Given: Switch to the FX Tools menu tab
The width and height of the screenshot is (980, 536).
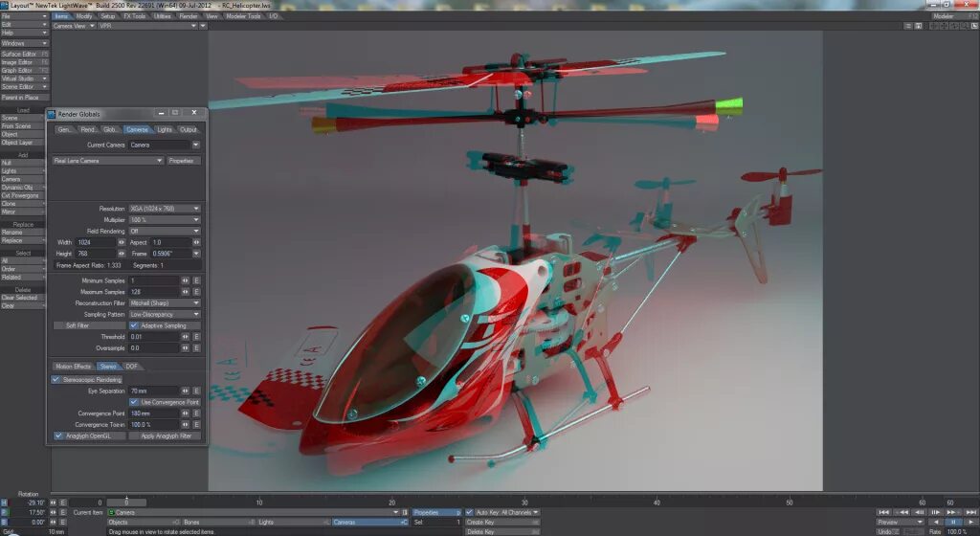Looking at the screenshot, I should tap(134, 15).
